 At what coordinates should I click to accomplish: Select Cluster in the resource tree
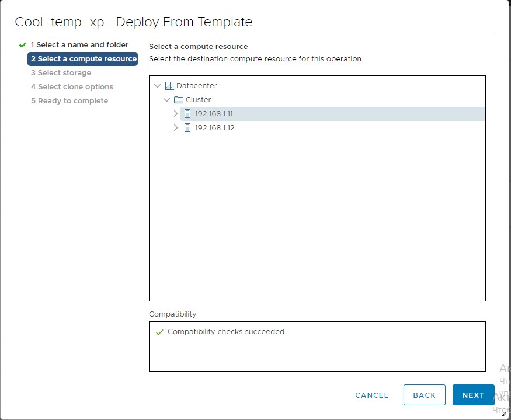[x=198, y=100]
